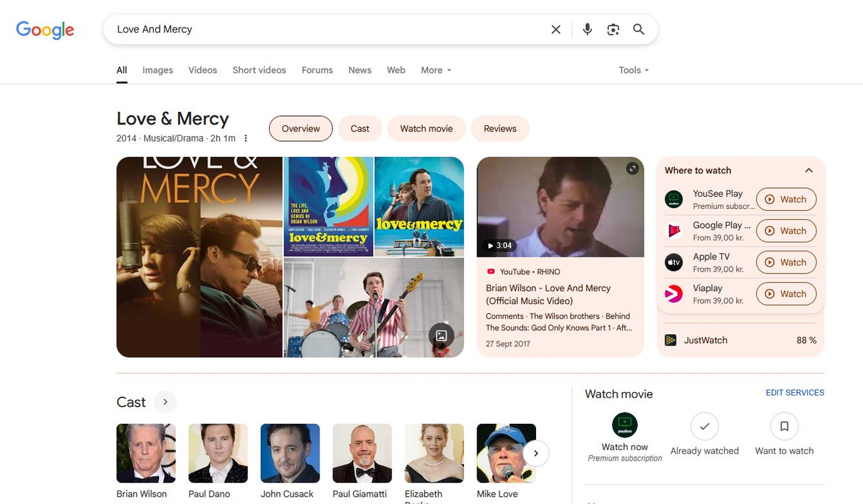Click the YouTube • RHINO source label

[x=523, y=272]
